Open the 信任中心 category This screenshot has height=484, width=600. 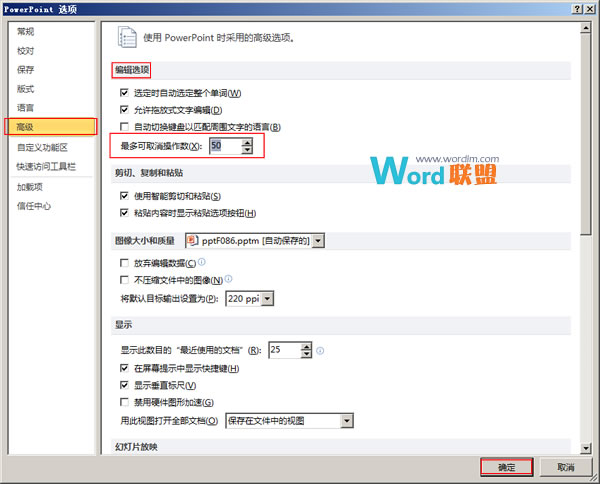(x=34, y=206)
